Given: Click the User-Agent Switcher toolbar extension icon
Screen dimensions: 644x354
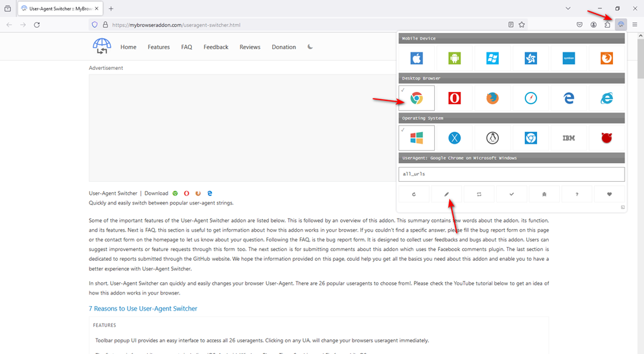Looking at the screenshot, I should [x=621, y=25].
